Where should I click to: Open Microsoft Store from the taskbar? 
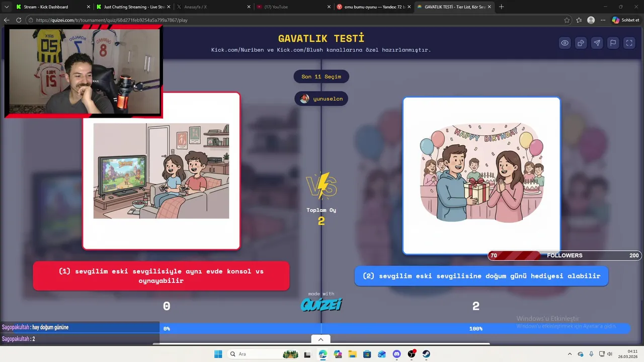(367, 354)
